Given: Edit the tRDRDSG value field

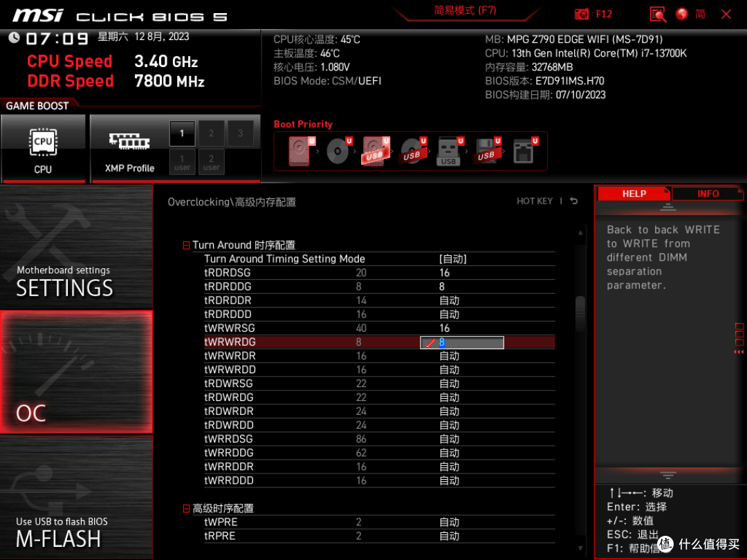Looking at the screenshot, I should [x=445, y=273].
